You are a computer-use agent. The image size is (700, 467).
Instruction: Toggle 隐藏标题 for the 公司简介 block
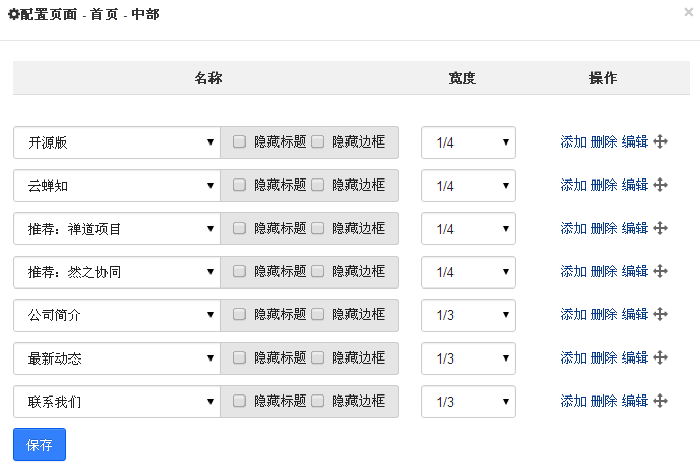(x=240, y=314)
